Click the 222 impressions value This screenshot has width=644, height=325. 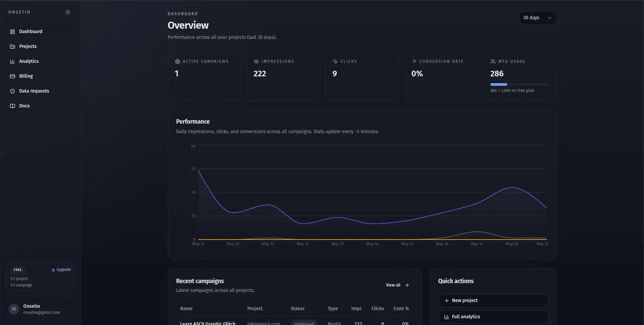260,74
